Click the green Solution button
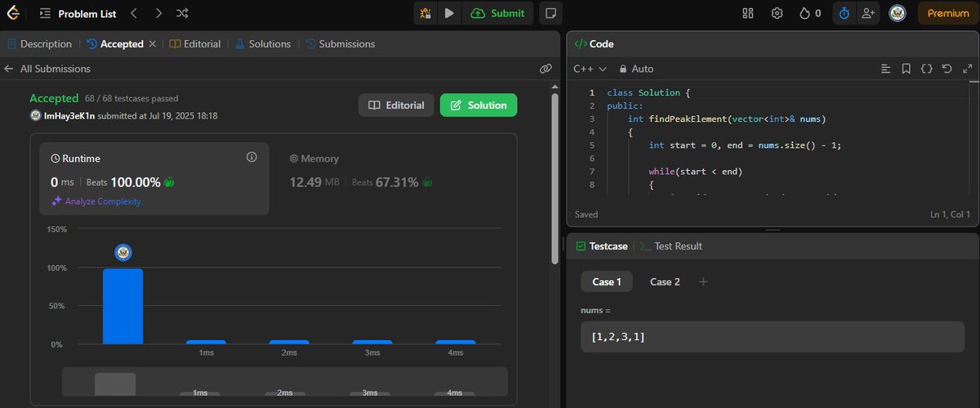This screenshot has width=980, height=408. (x=479, y=105)
